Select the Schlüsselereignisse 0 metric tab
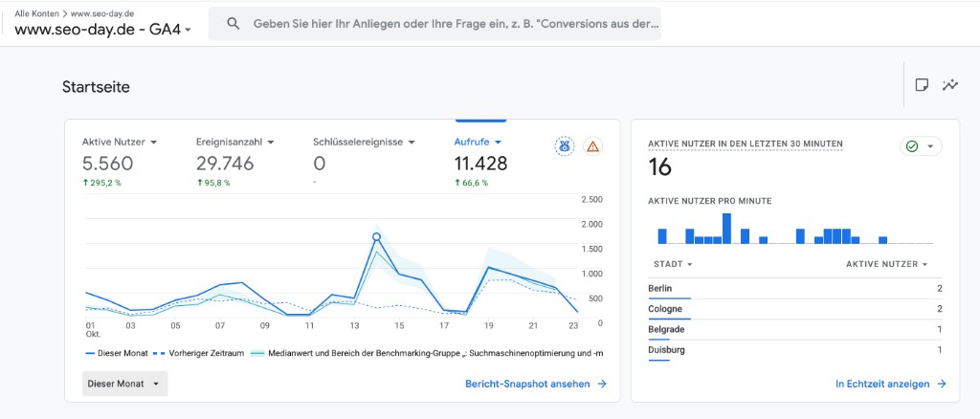Screen dimensions: 980x419 (x=365, y=162)
